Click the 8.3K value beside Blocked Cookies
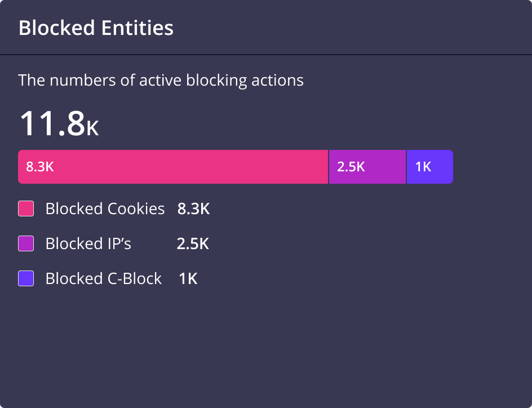Image resolution: width=532 pixels, height=408 pixels. tap(193, 209)
